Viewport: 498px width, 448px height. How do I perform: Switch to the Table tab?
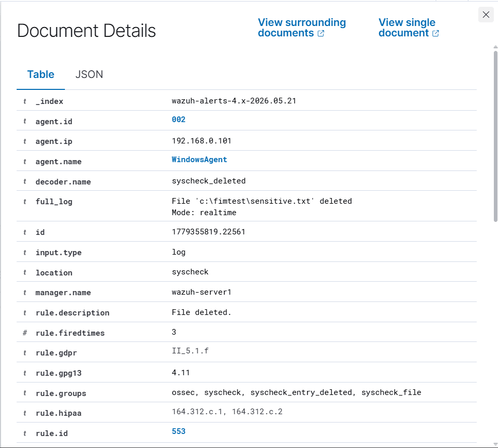click(41, 74)
